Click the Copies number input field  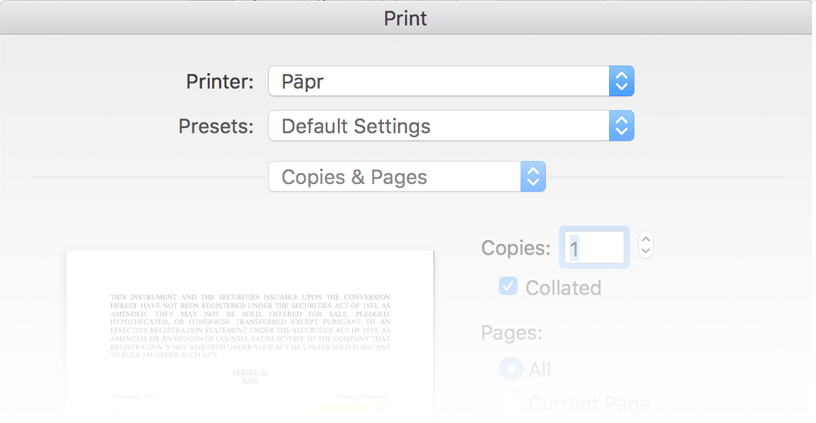pos(594,248)
